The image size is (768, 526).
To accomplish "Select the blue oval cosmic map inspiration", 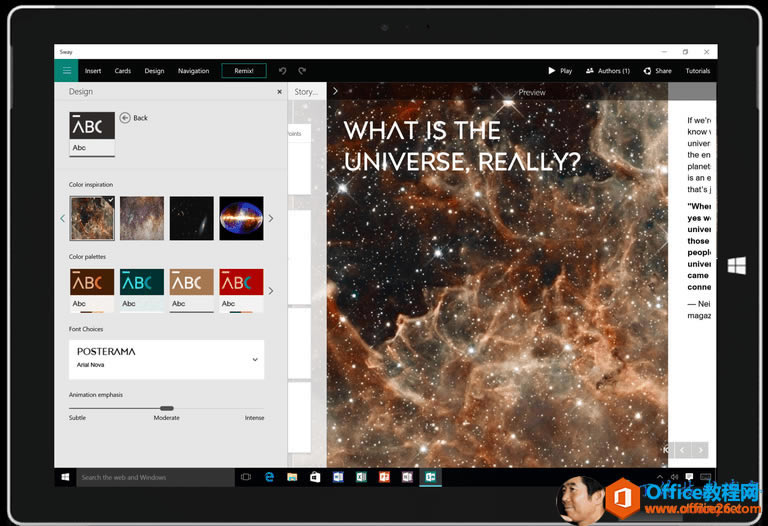I will click(x=241, y=218).
